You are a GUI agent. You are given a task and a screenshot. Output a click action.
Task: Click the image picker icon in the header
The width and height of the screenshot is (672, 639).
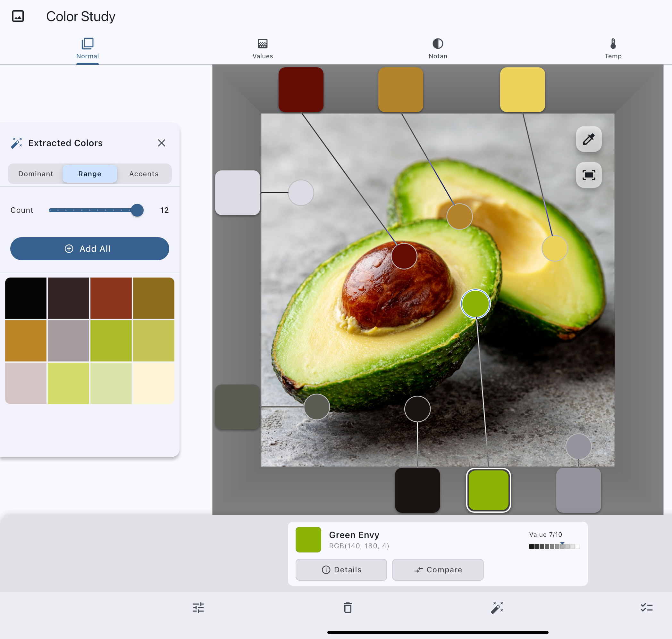(18, 16)
